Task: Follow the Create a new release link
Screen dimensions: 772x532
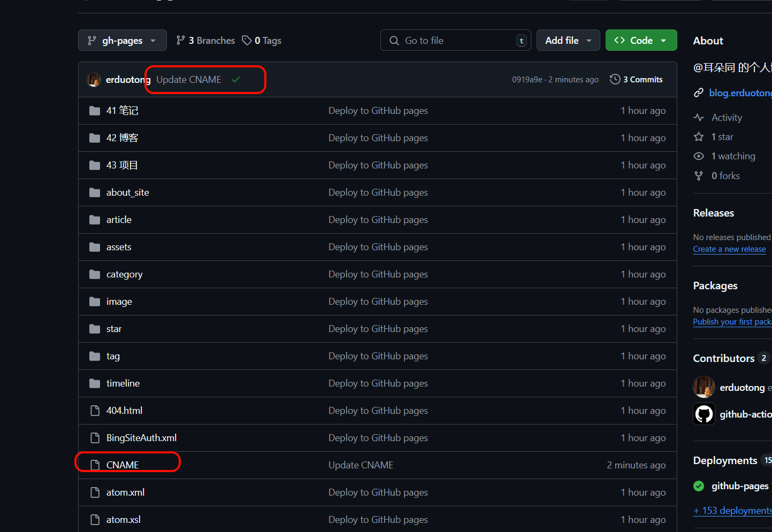Action: (x=729, y=249)
